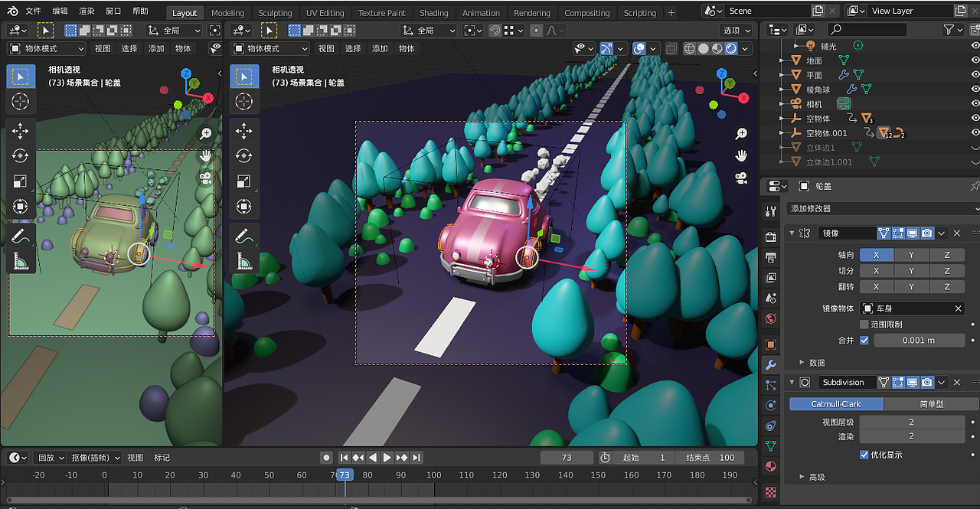Select the Rotate tool in main viewport

[243, 156]
